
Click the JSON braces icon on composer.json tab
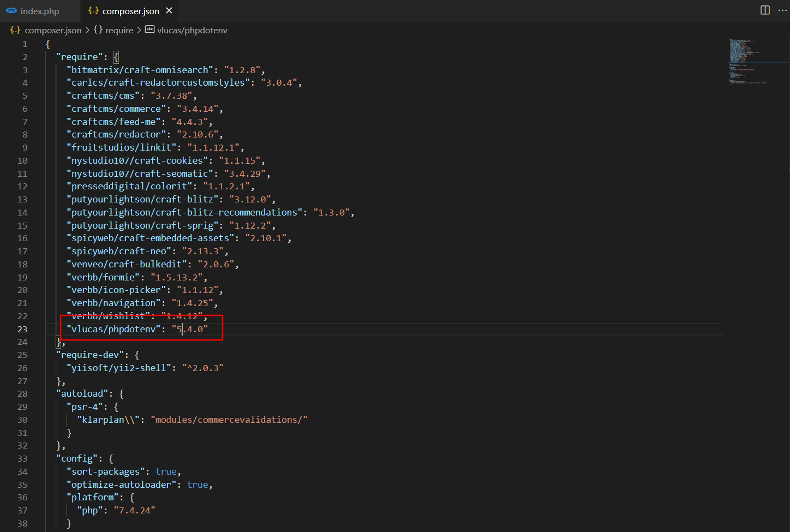coord(93,10)
